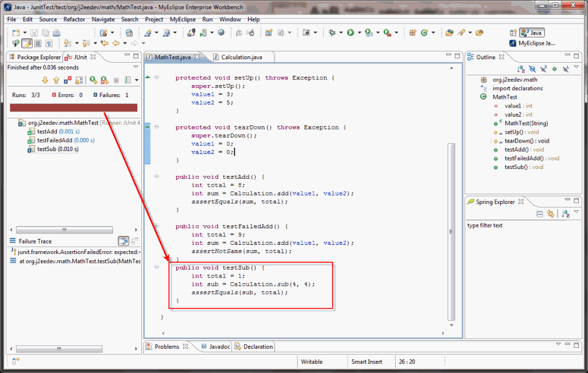Image resolution: width=588 pixels, height=373 pixels.
Task: Switch to Calculation.java editor tab
Action: 242,57
